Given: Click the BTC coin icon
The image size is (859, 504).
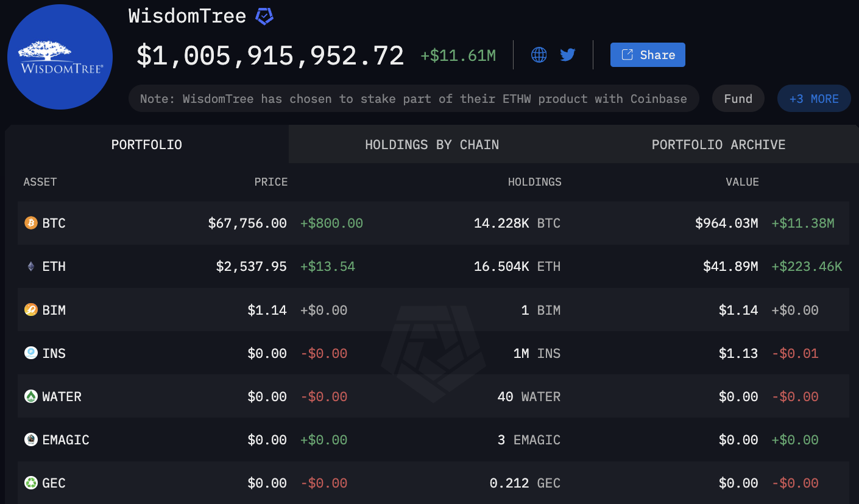Looking at the screenshot, I should pyautogui.click(x=31, y=223).
